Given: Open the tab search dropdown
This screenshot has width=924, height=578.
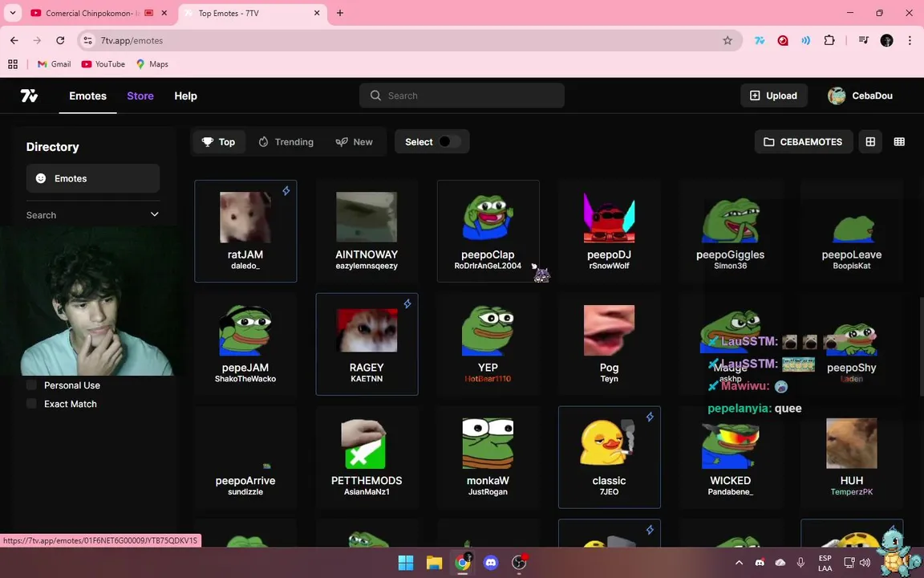Looking at the screenshot, I should point(12,13).
